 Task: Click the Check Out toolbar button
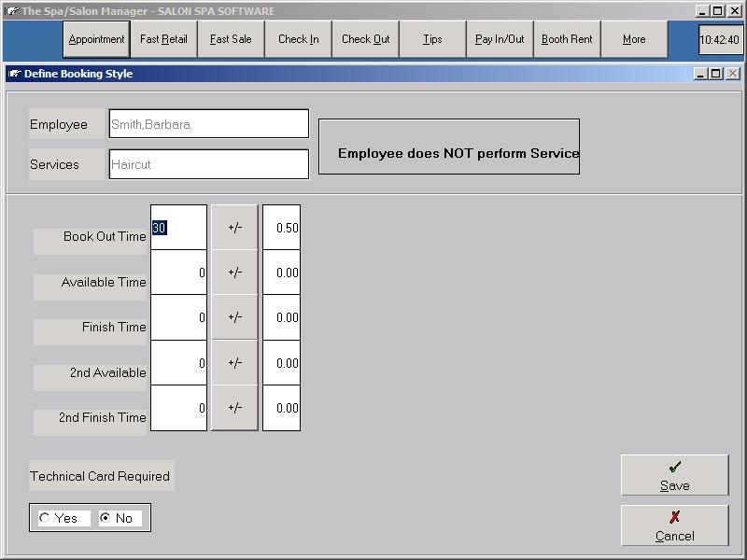click(x=365, y=40)
